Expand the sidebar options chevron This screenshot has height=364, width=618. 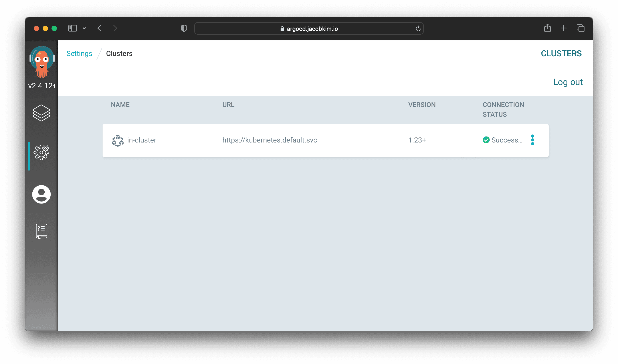84,28
